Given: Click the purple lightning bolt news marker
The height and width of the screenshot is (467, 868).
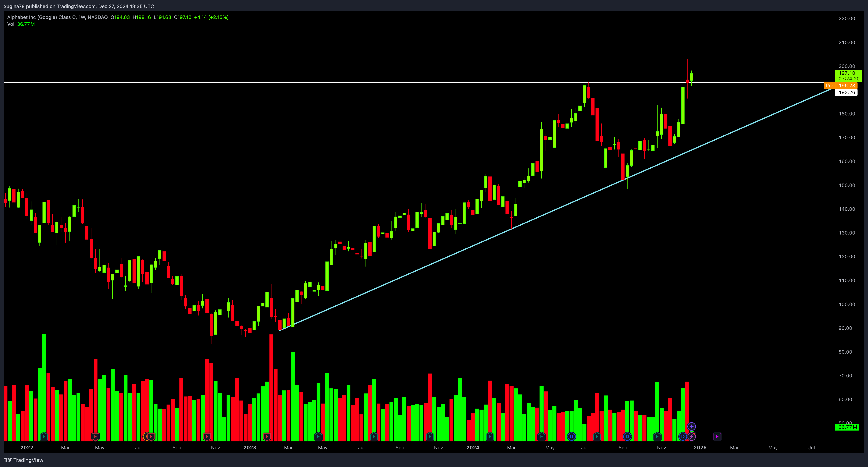Looking at the screenshot, I should tap(691, 437).
